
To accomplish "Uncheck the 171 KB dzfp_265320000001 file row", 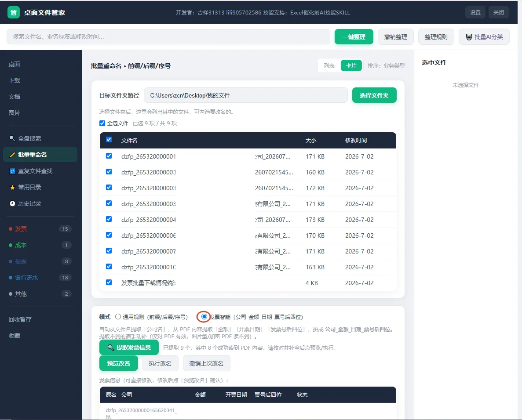I will (109, 156).
